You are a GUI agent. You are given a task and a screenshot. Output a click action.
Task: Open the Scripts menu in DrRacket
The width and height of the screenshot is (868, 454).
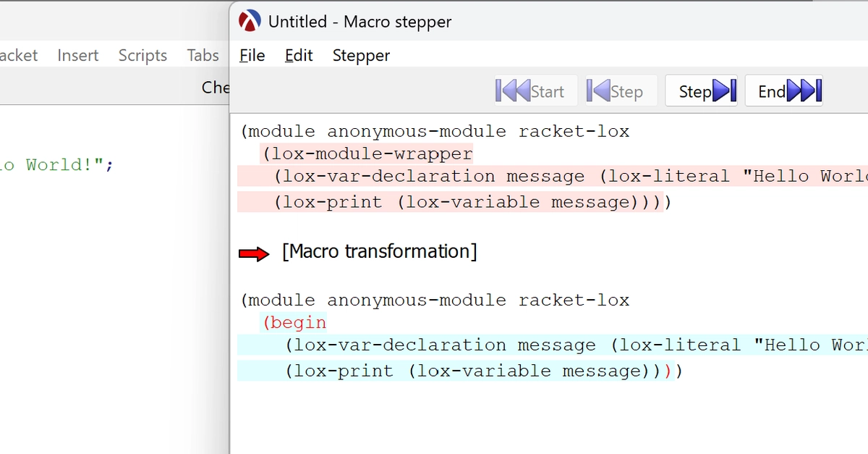tap(142, 56)
